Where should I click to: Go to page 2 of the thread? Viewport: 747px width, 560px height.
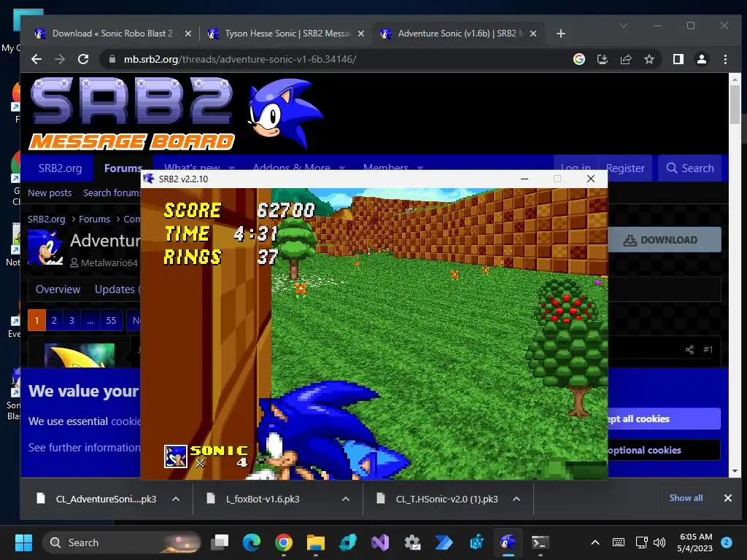pyautogui.click(x=54, y=321)
